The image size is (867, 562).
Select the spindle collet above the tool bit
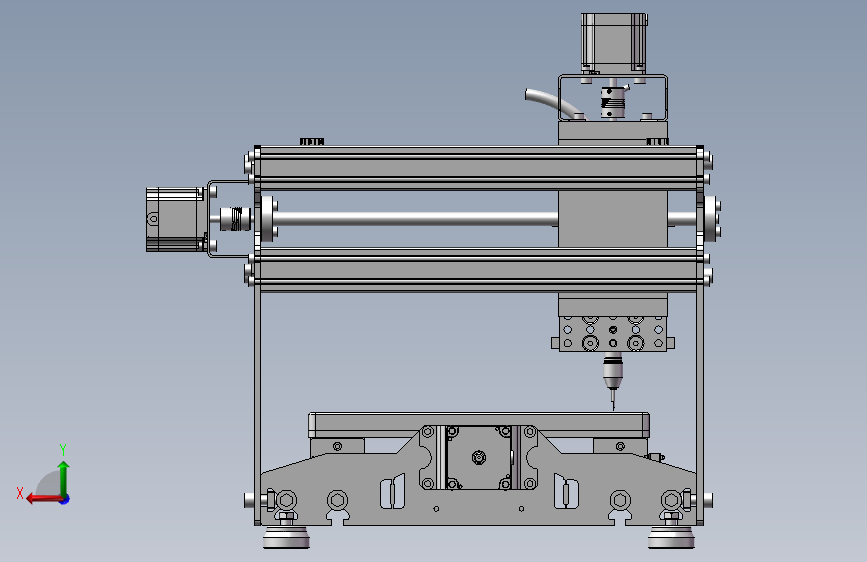coord(613,373)
